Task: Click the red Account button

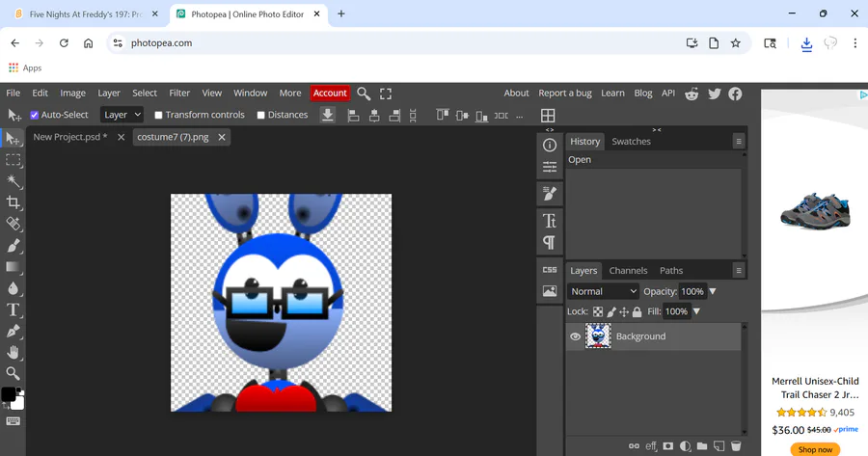Action: [x=330, y=93]
